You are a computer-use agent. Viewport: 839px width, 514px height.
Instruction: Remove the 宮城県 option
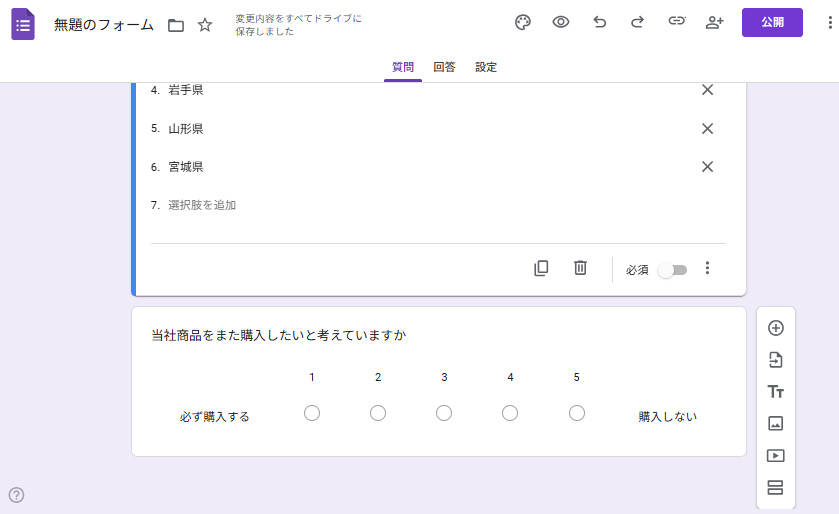tap(707, 167)
